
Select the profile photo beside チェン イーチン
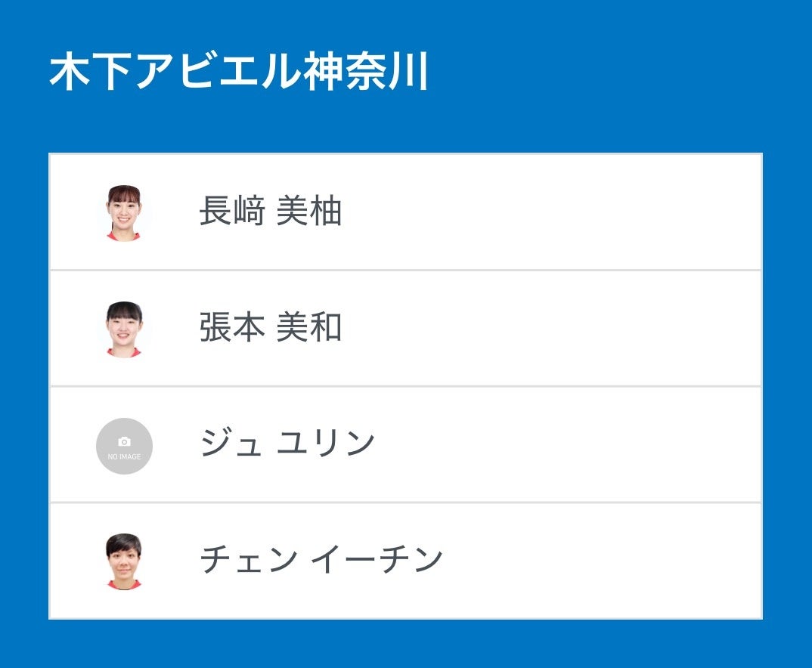click(124, 561)
